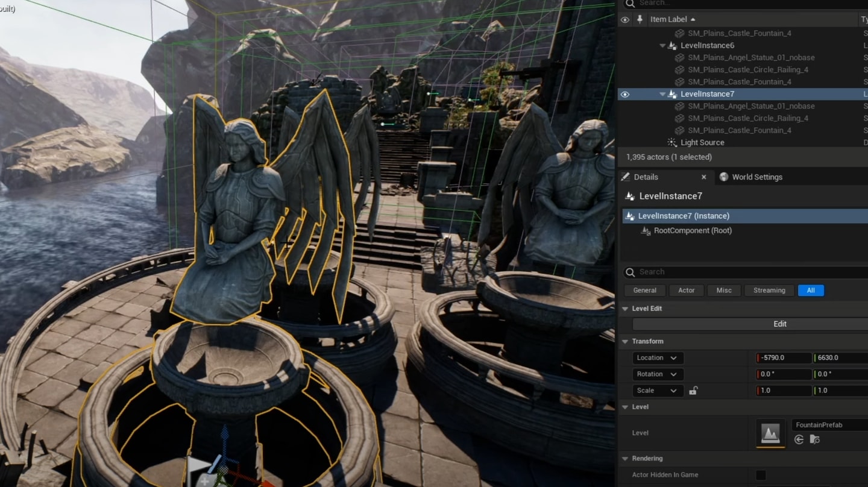Click '1,395 actors (1 selected)' status text

pyautogui.click(x=669, y=157)
